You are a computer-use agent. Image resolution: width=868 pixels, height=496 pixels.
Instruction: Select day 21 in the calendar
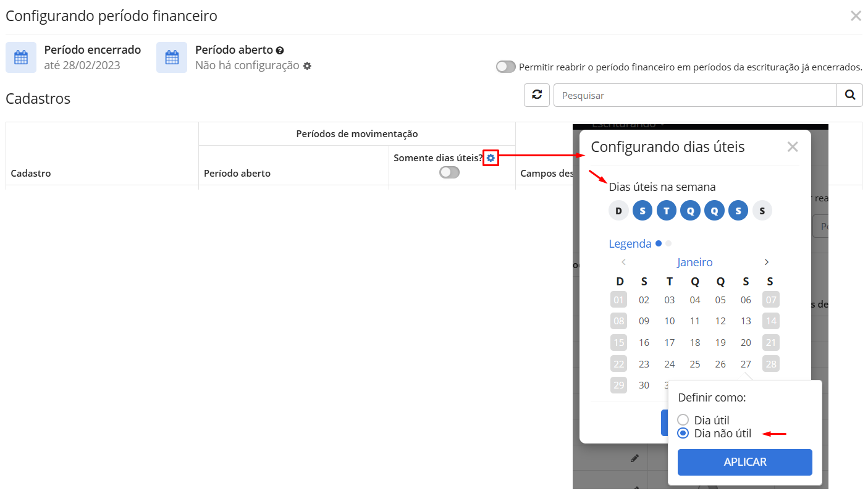tap(771, 342)
